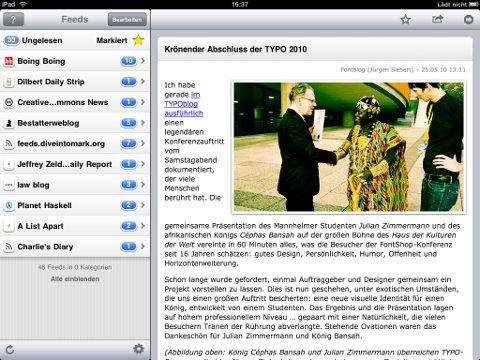The width and height of the screenshot is (480, 360).
Task: Expand Creative Commons News row chevron
Action: [x=143, y=102]
